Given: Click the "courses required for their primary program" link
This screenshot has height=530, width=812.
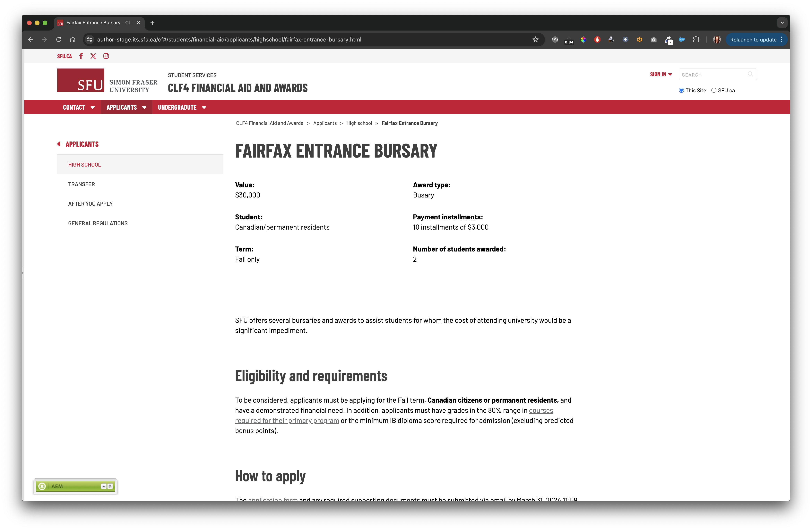Looking at the screenshot, I should (287, 421).
